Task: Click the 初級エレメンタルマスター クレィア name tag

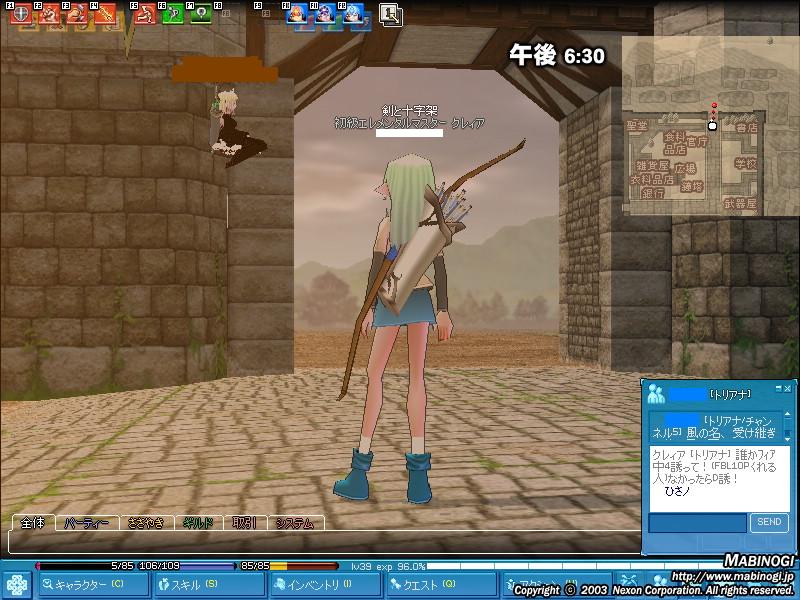Action: pyautogui.click(x=409, y=123)
